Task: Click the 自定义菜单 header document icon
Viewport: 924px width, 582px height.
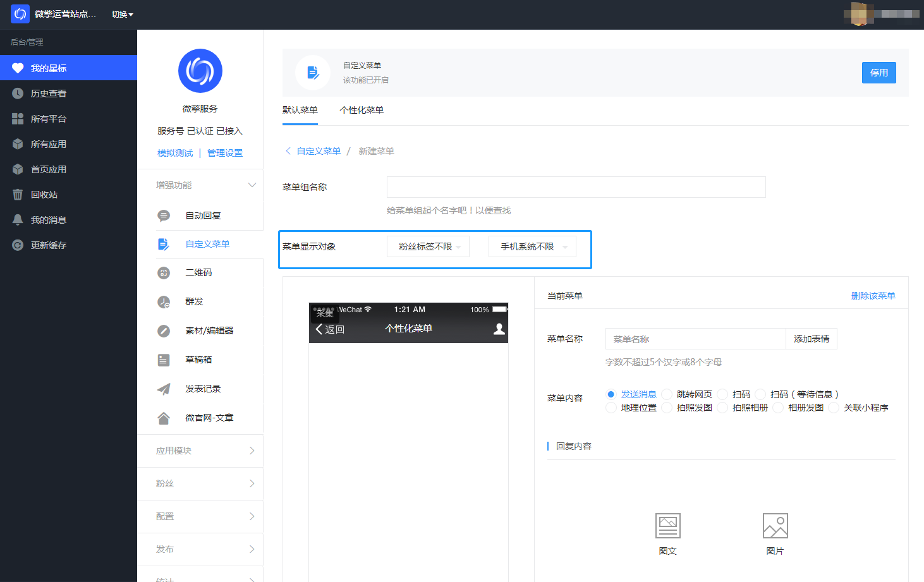Action: click(313, 73)
